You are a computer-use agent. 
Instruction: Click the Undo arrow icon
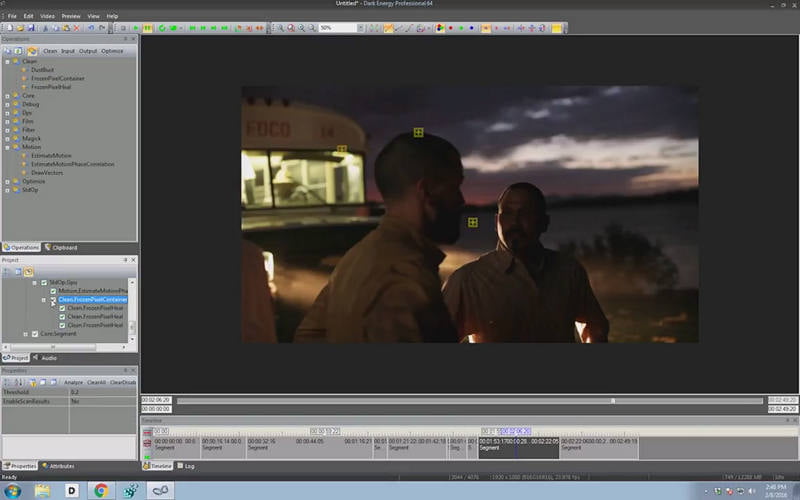91,28
